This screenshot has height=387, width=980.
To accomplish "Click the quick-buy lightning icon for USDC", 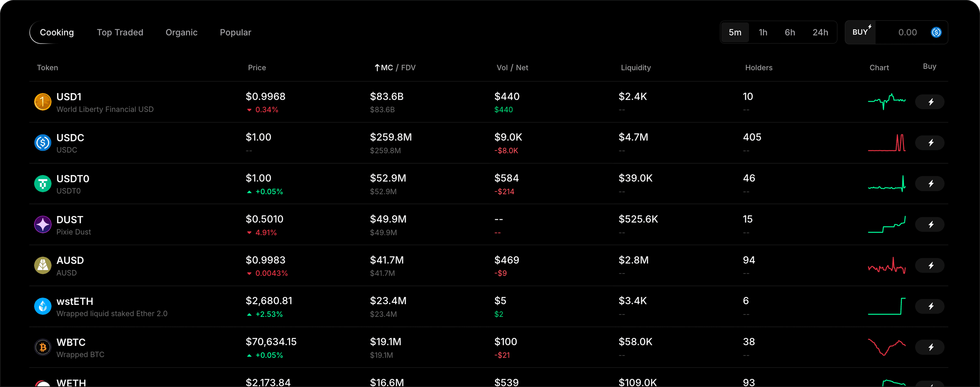I will pyautogui.click(x=929, y=143).
